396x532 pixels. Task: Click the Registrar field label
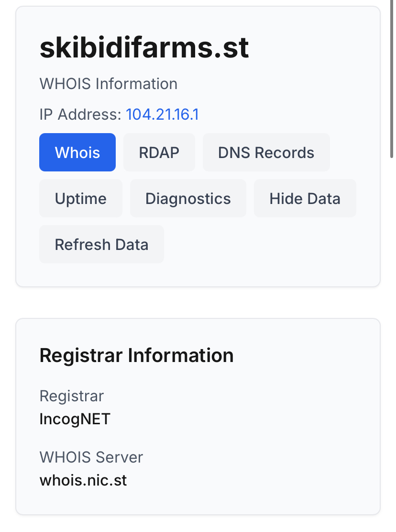tap(71, 396)
